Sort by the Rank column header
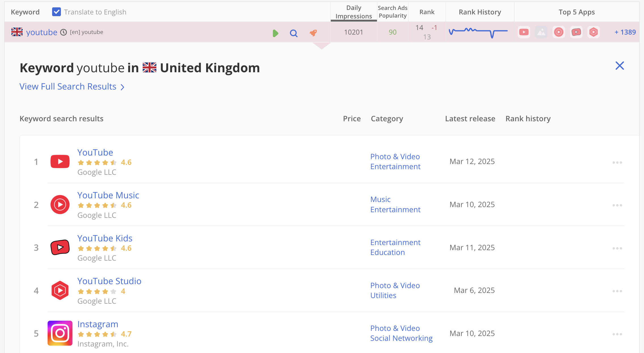Image resolution: width=644 pixels, height=353 pixels. tap(427, 12)
